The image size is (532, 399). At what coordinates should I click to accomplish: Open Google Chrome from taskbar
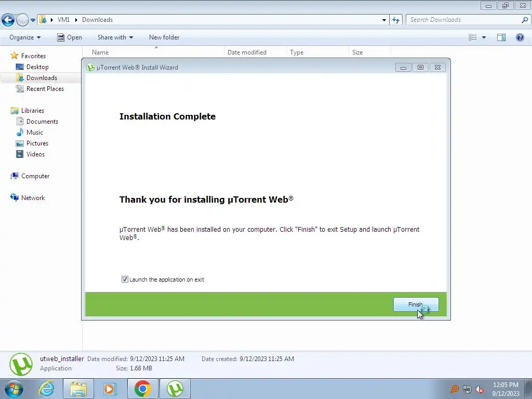pos(142,389)
